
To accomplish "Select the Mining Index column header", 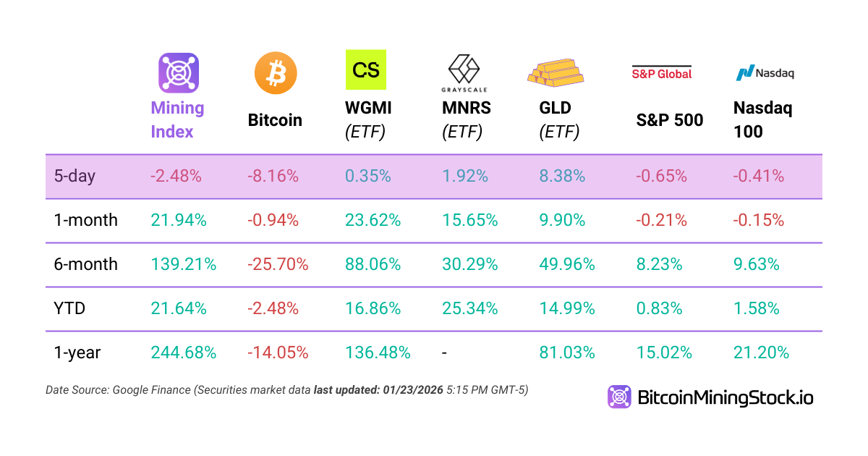I will 177,119.
